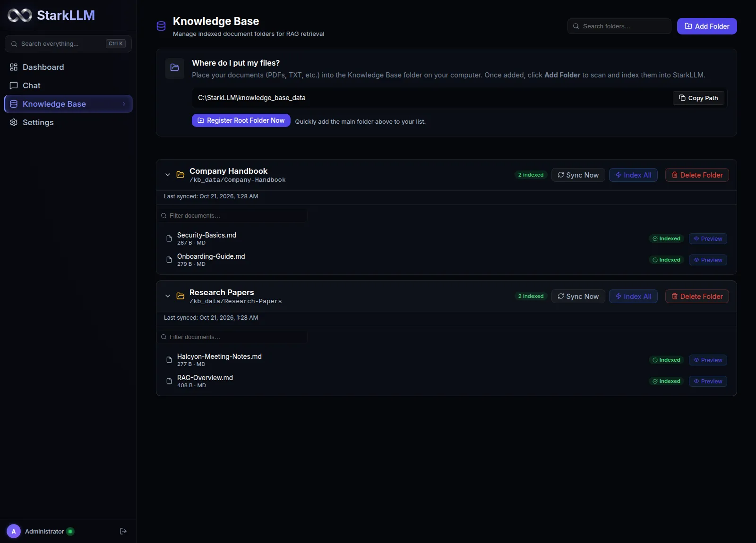Viewport: 756px width, 543px height.
Task: Click the Knowledge Base sidebar chevron
Action: (x=124, y=104)
